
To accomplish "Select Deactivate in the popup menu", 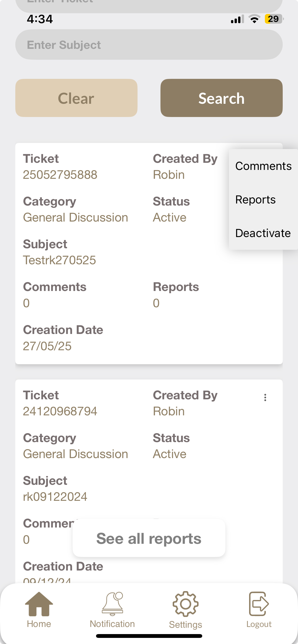I will 263,233.
